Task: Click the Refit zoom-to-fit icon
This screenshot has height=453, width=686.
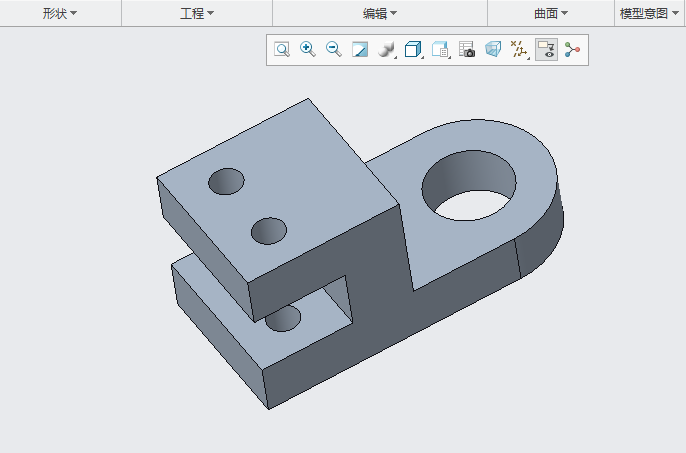Action: point(282,50)
